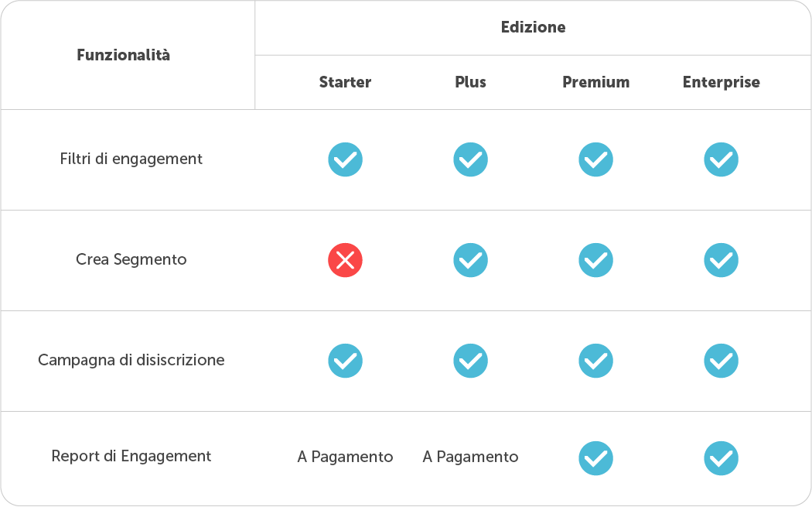Viewport: 812px width, 507px height.
Task: Click A Pagamento under Starter column
Action: (345, 457)
